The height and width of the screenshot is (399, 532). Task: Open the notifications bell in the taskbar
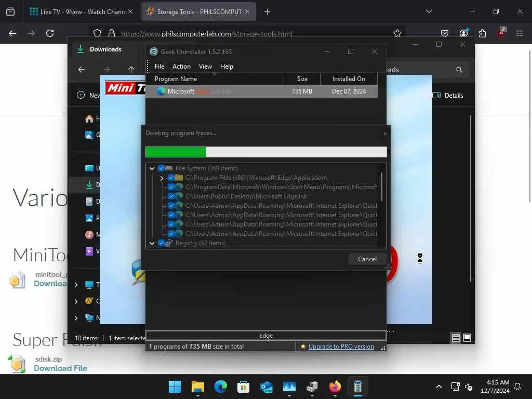[x=518, y=387]
